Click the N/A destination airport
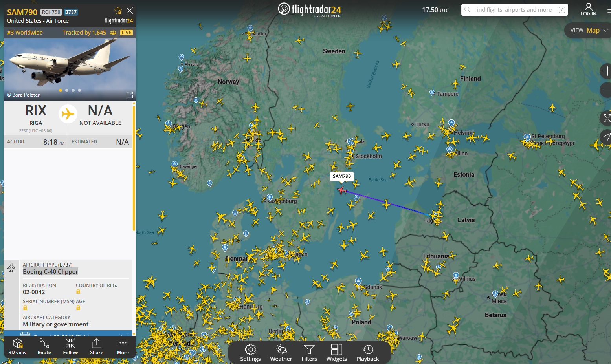 click(x=100, y=115)
